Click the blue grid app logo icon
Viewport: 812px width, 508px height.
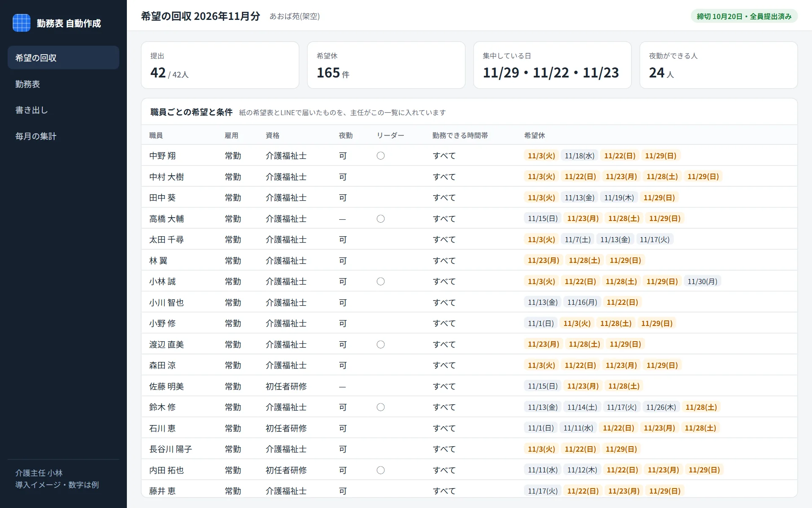(x=22, y=23)
